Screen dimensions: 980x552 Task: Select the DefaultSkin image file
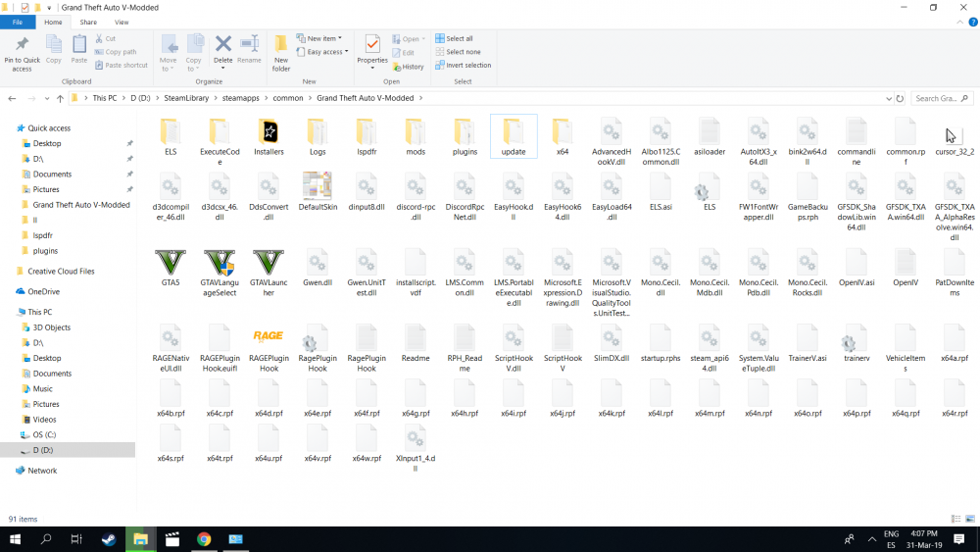tap(317, 186)
